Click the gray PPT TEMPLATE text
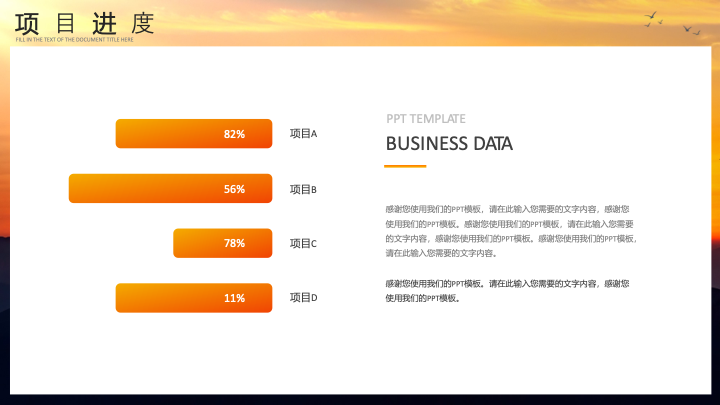This screenshot has height=405, width=720. pos(426,119)
